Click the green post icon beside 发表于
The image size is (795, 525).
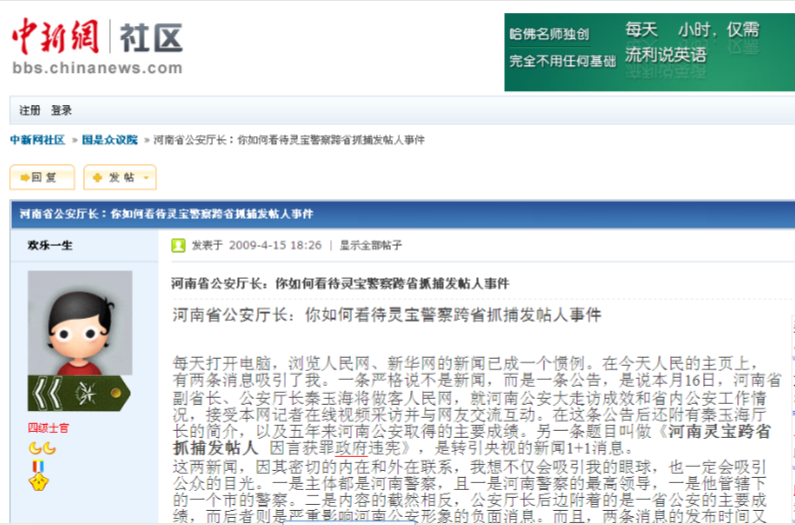point(178,245)
